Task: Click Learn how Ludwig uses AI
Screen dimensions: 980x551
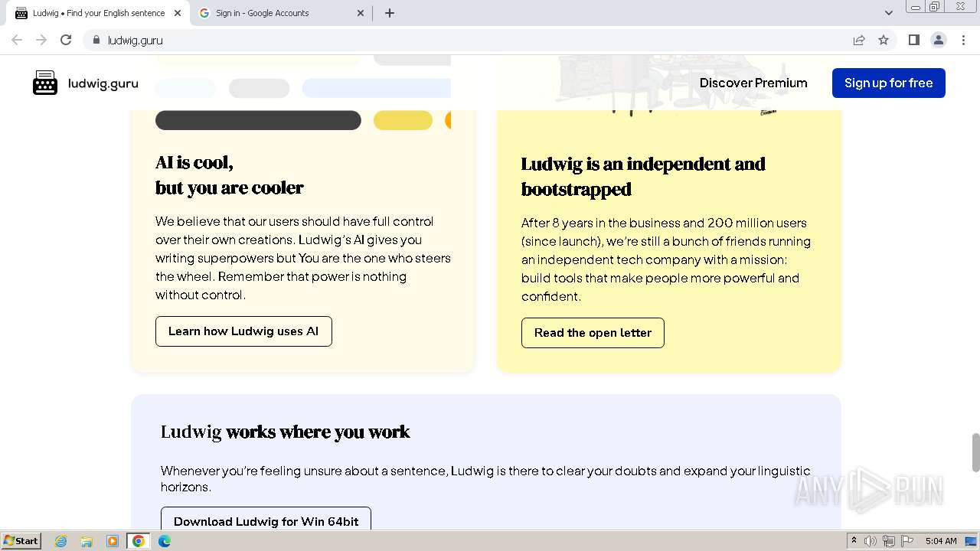Action: 243,331
